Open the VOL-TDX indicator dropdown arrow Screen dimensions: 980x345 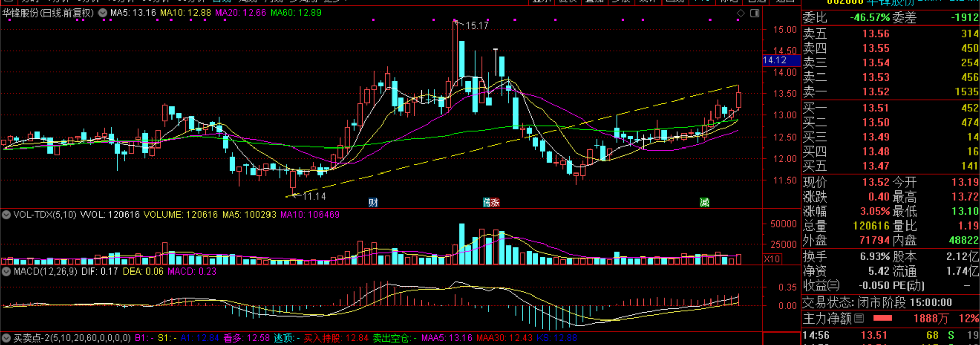[6, 215]
